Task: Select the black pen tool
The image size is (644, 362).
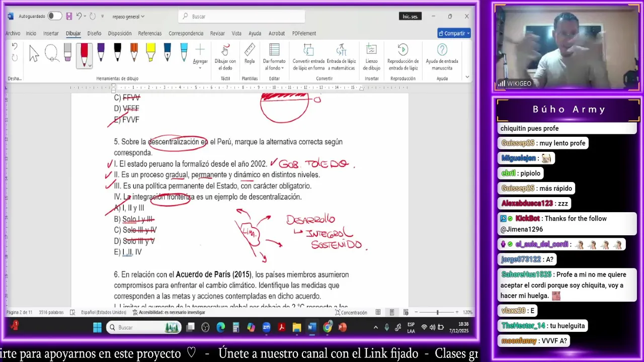Action: [x=117, y=53]
